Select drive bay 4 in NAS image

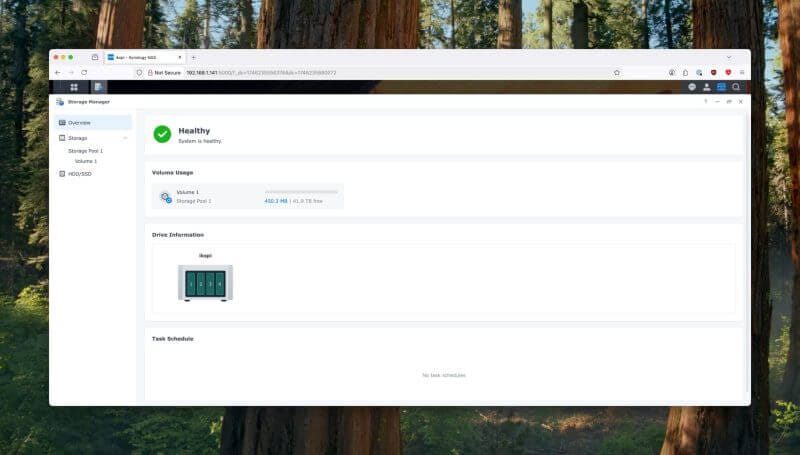point(220,284)
